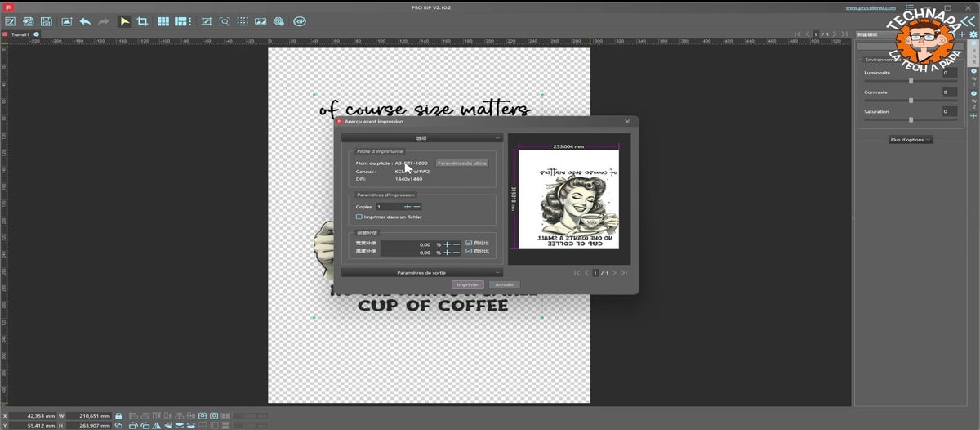Select the Crop tool
The height and width of the screenshot is (430, 980).
tap(142, 21)
